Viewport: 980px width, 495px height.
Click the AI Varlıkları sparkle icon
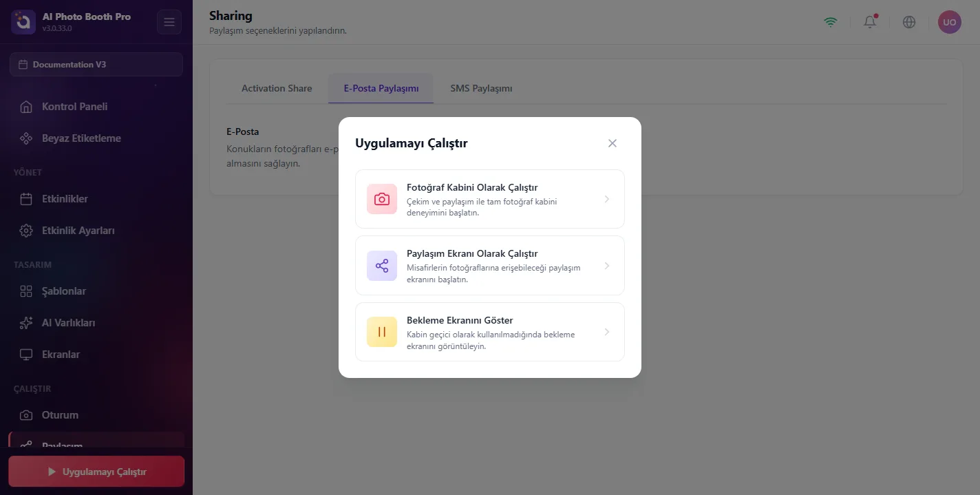[x=26, y=323]
